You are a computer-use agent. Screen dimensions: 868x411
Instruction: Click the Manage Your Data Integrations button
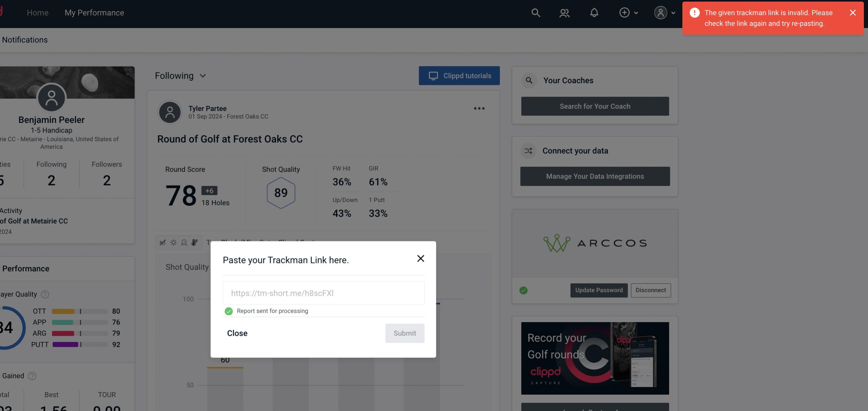point(595,176)
